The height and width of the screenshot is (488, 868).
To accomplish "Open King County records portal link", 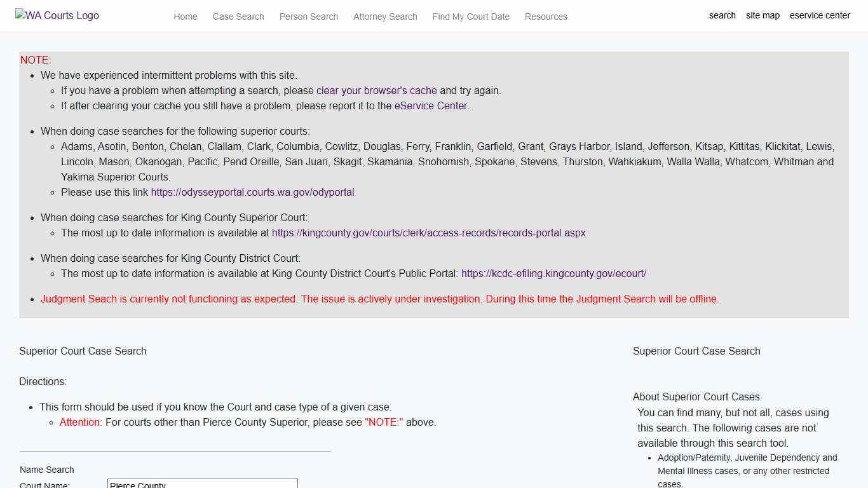I will coord(429,233).
